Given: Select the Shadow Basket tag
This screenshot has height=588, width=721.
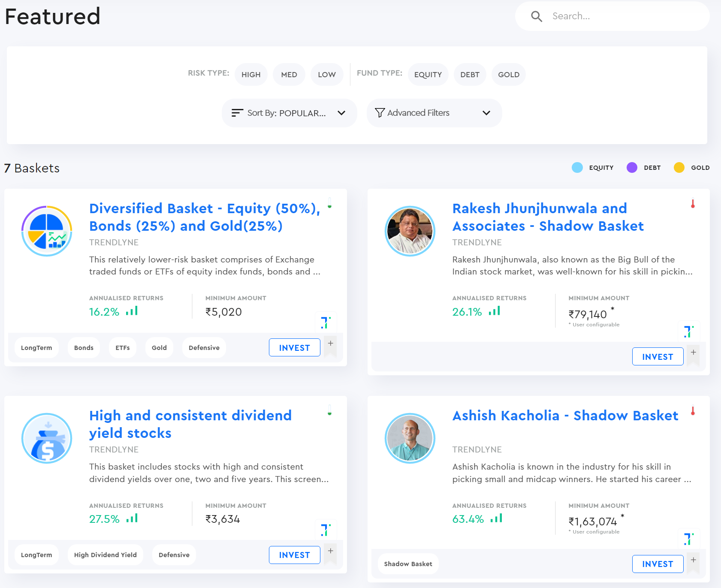Looking at the screenshot, I should (x=408, y=564).
